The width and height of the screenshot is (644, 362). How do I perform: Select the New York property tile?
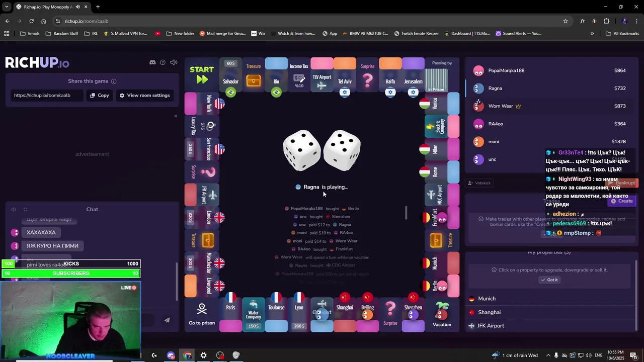tap(202, 104)
